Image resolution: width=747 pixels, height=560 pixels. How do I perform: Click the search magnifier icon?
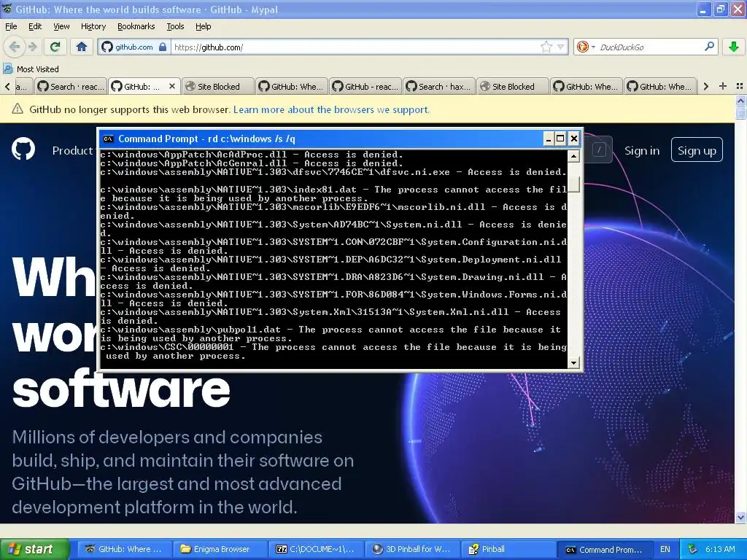coord(709,47)
